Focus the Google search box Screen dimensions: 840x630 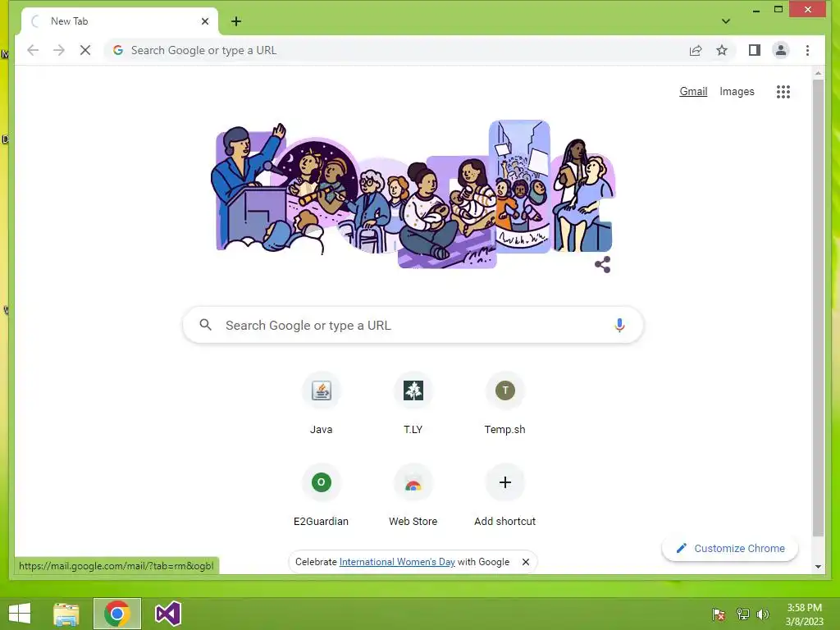[413, 325]
